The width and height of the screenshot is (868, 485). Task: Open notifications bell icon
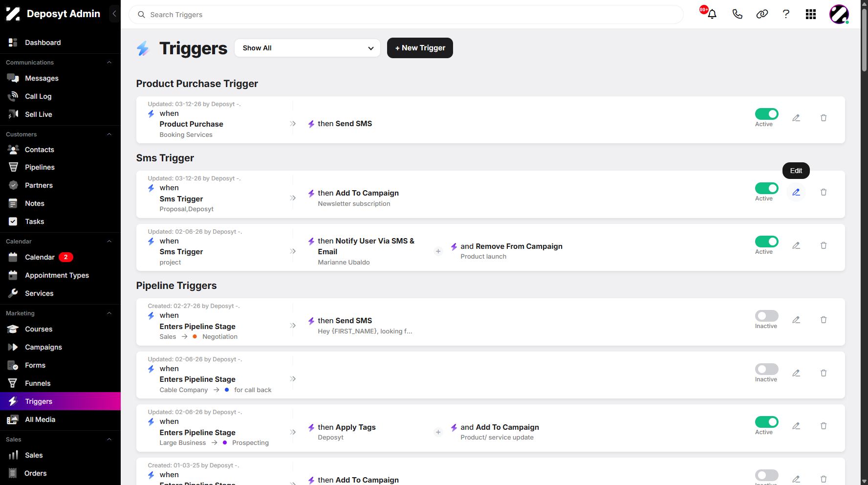[x=712, y=14]
